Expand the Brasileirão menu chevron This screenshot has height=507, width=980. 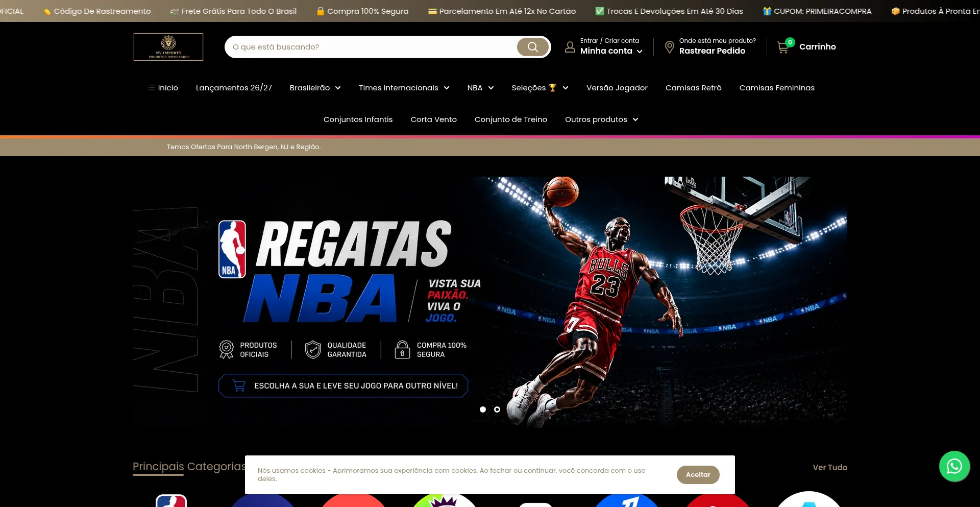click(338, 88)
